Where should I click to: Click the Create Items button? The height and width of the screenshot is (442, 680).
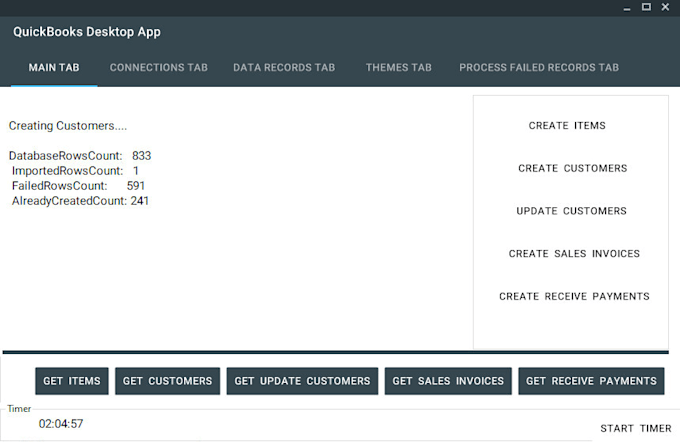(567, 126)
